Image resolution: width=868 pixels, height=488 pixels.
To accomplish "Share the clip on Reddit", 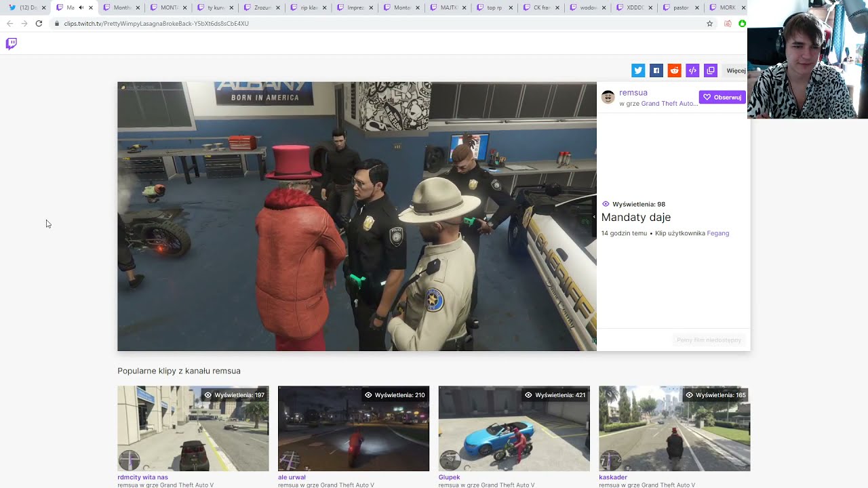I will 674,70.
